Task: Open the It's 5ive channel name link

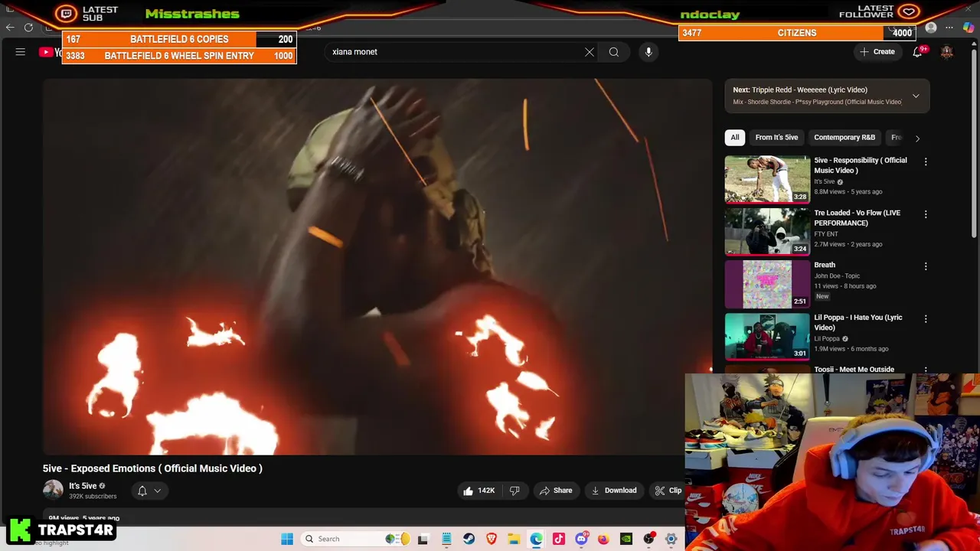Action: point(83,486)
